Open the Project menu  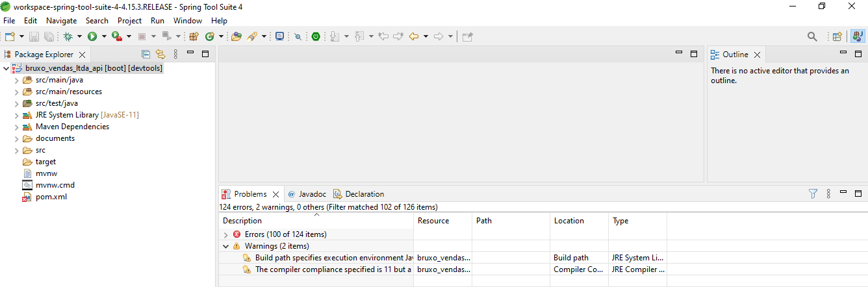tap(129, 21)
